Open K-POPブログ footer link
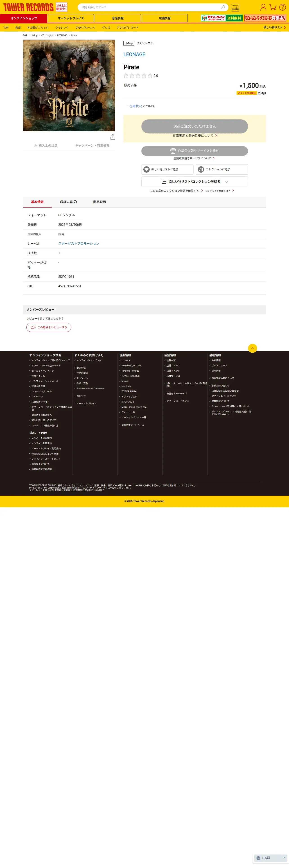The width and height of the screenshot is (289, 868). [x=128, y=402]
